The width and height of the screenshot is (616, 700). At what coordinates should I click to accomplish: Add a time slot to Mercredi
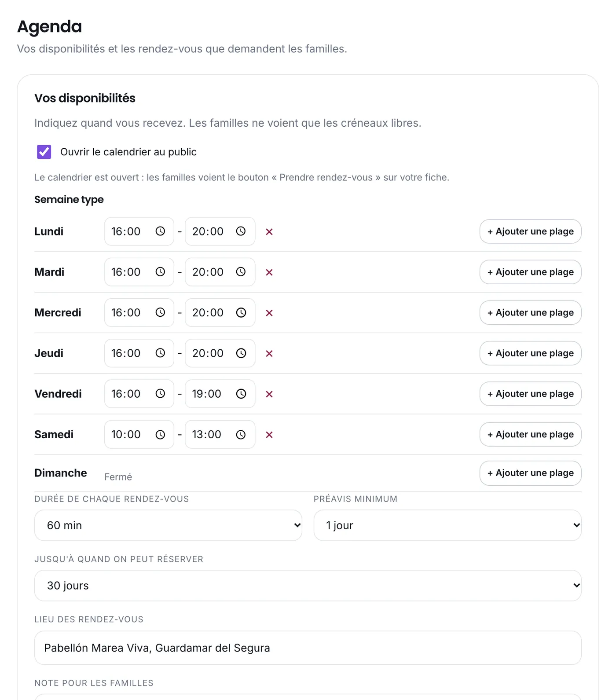tap(530, 313)
